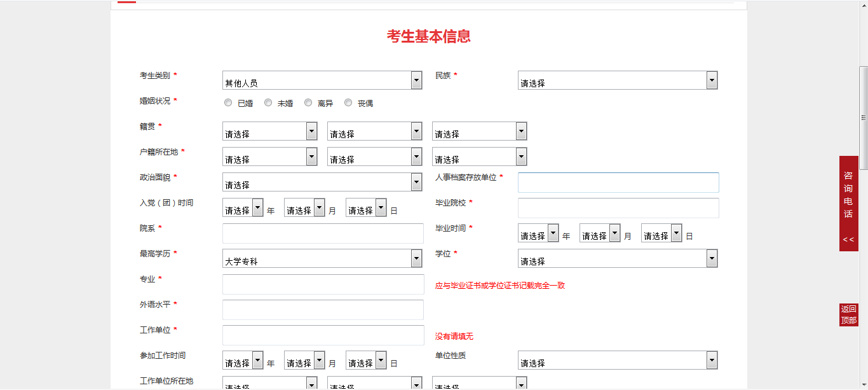This screenshot has height=390, width=868.
Task: Click inside the 人事档案存放单位 input field
Action: [x=618, y=182]
